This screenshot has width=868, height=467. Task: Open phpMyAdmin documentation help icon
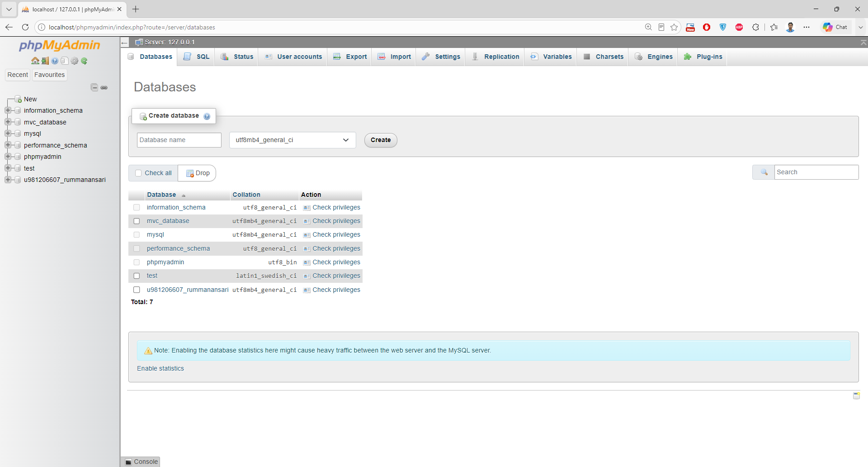pos(55,61)
